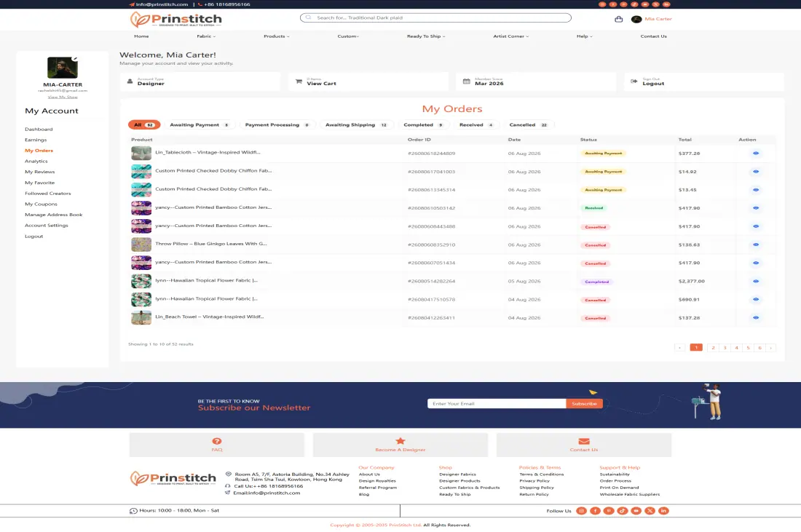Open Facebook from footer Follow Us
The height and width of the screenshot is (532, 801).
[595, 511]
